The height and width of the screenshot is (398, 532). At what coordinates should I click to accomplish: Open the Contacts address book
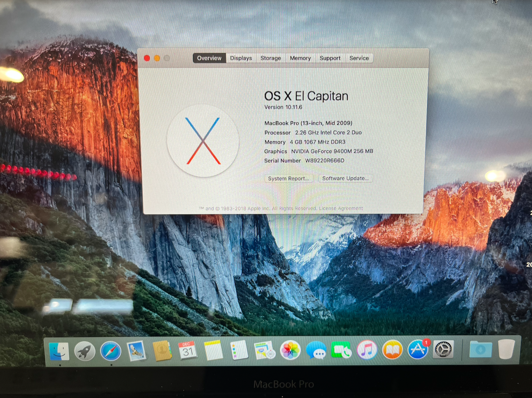click(162, 351)
